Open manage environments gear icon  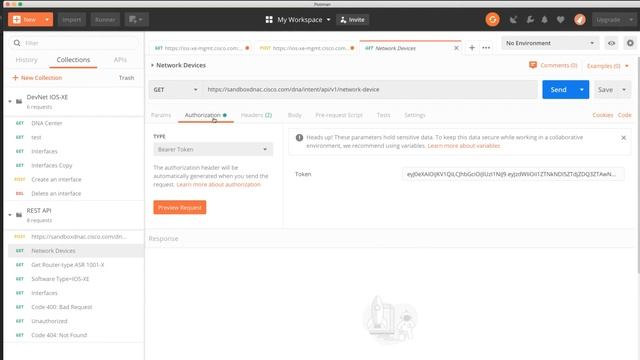tap(630, 43)
